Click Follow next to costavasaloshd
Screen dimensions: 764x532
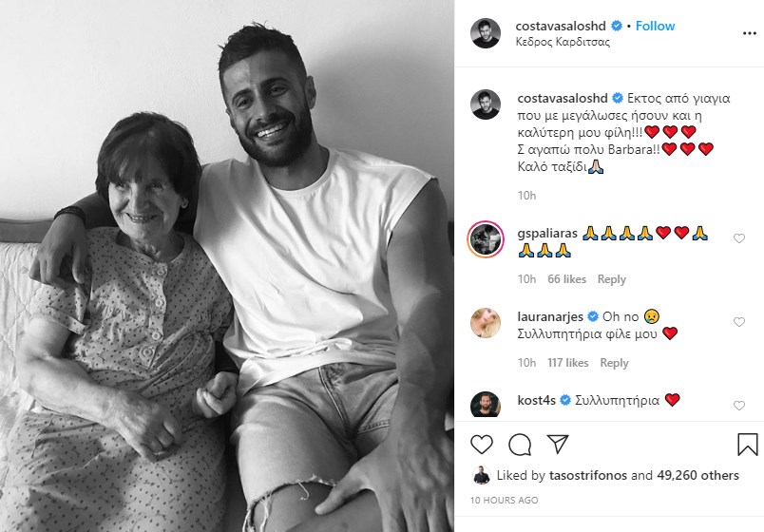656,26
